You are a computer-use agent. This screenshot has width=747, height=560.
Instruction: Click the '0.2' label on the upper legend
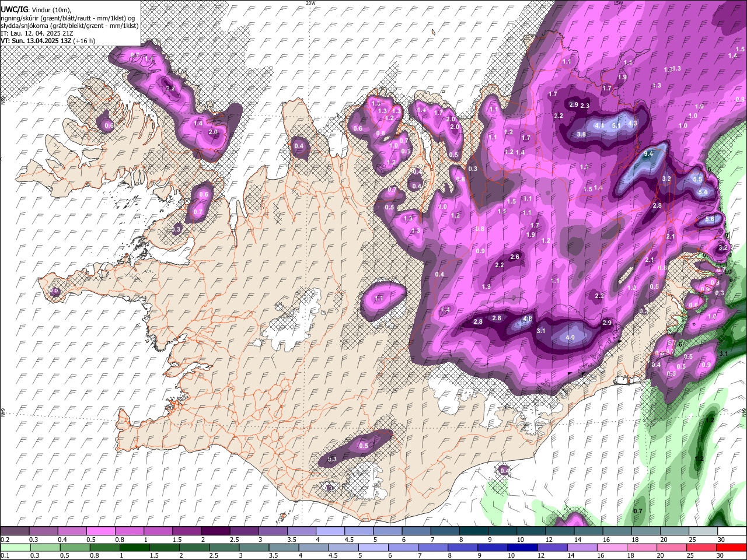tap(5, 540)
